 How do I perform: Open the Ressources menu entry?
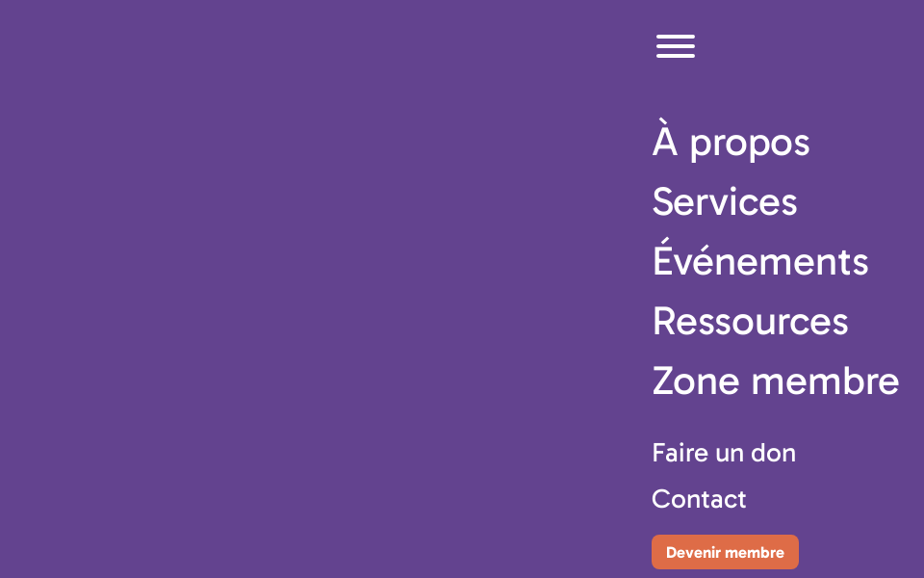750,322
